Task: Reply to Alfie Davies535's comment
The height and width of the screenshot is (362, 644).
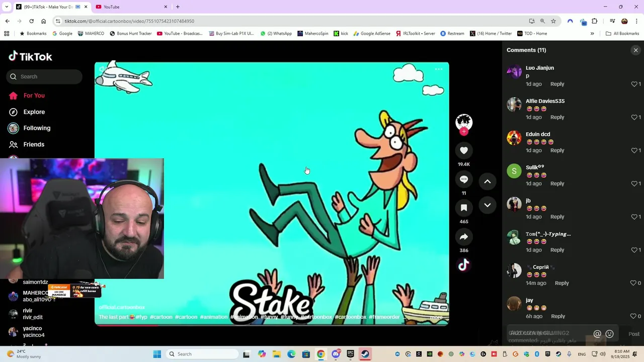Action: click(557, 117)
